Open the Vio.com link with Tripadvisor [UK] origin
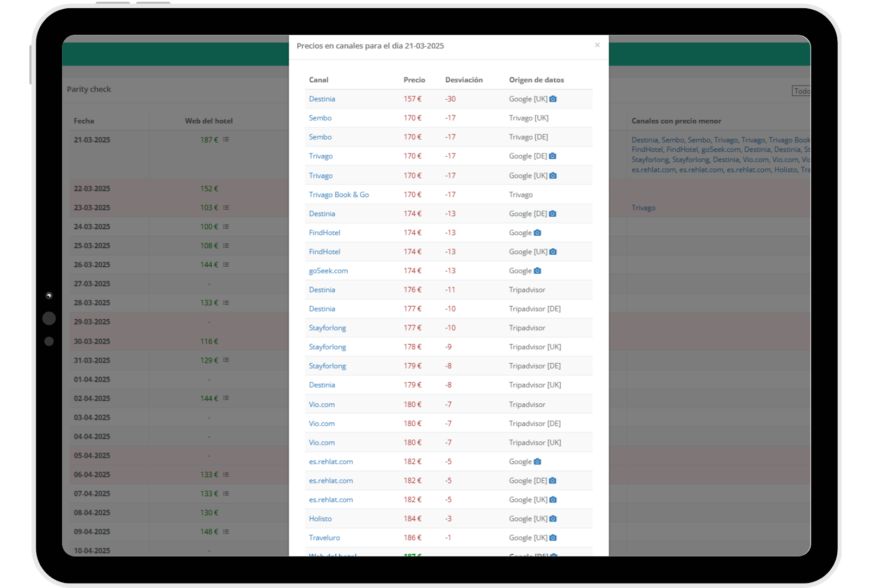This screenshot has height=588, width=871. coord(322,443)
